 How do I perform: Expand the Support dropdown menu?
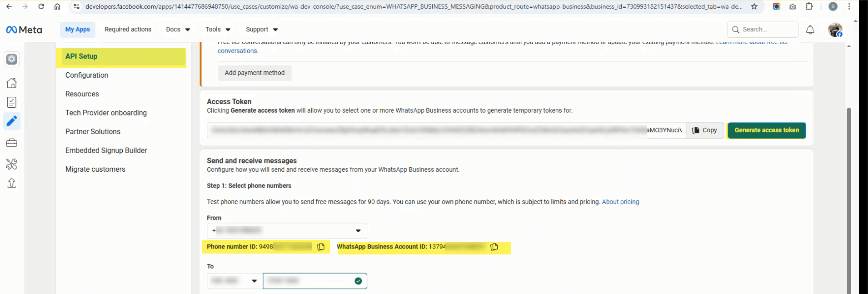[x=262, y=30]
